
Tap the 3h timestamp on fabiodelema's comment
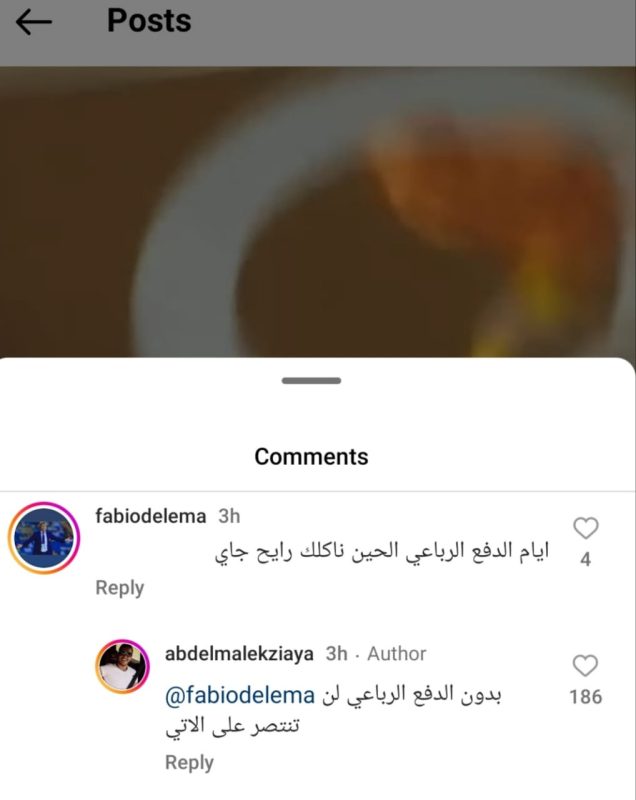[229, 516]
